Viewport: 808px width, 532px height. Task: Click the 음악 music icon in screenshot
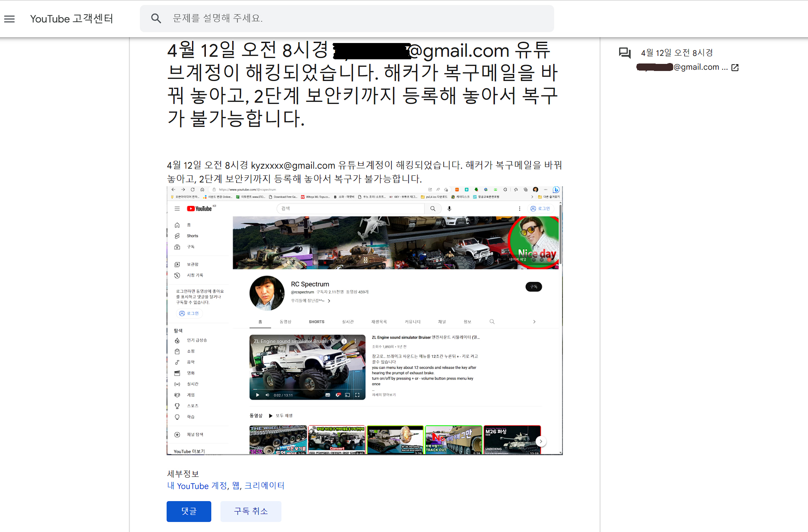[x=177, y=362]
